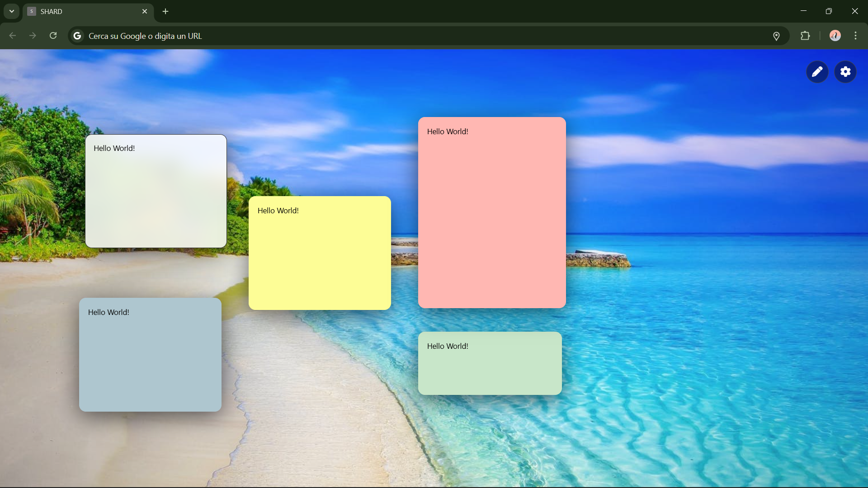The width and height of the screenshot is (868, 488).
Task: Click the browser forward arrow
Action: tap(33, 36)
